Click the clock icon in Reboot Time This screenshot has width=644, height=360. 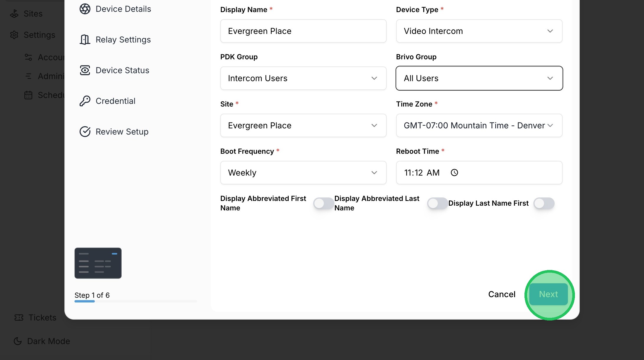coord(454,173)
